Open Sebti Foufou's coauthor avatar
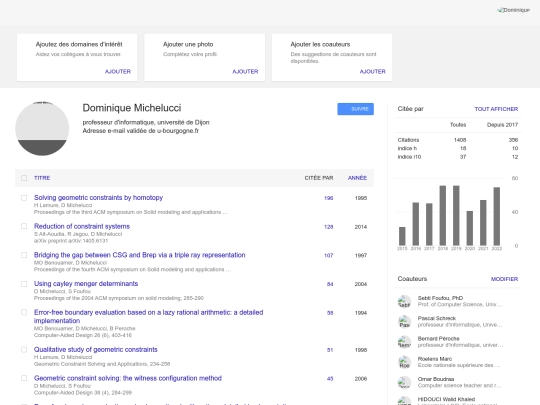 point(404,301)
